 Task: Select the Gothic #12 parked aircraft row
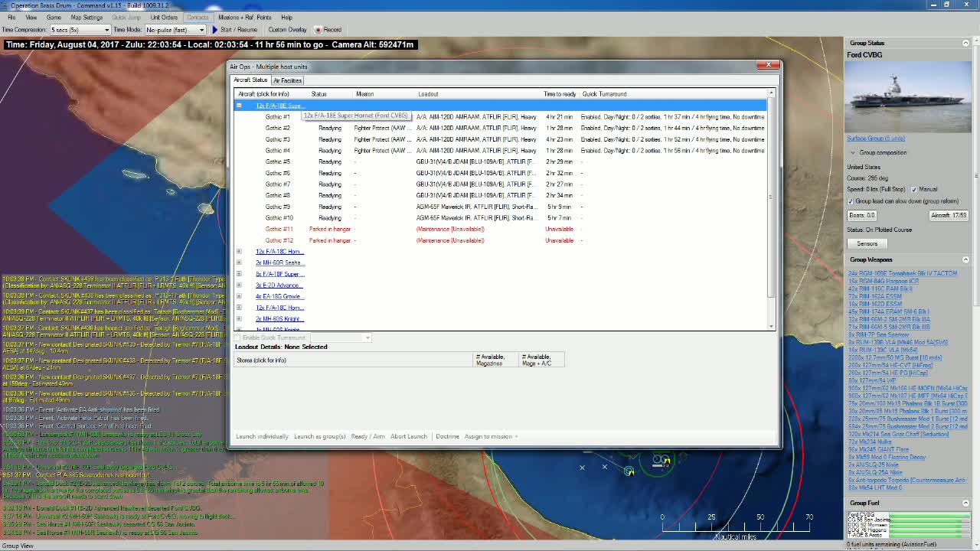click(x=501, y=240)
